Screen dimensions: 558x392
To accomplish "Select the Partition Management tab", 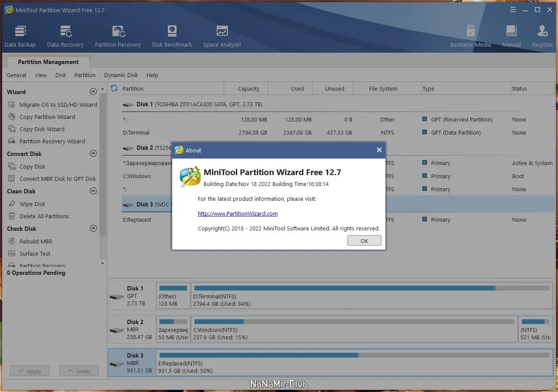I will [x=48, y=62].
